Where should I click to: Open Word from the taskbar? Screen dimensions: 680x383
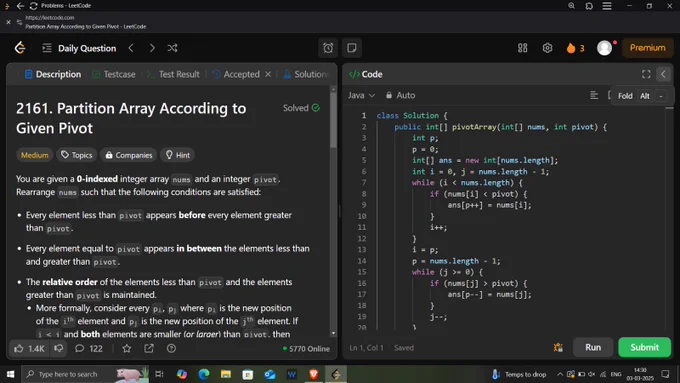click(x=291, y=374)
